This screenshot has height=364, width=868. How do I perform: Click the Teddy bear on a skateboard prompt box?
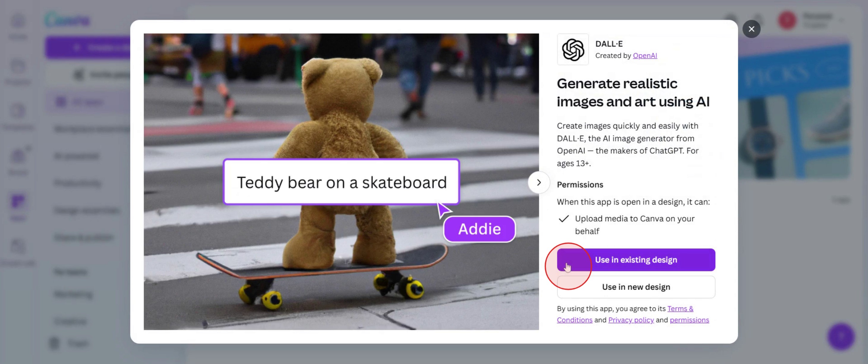point(341,182)
